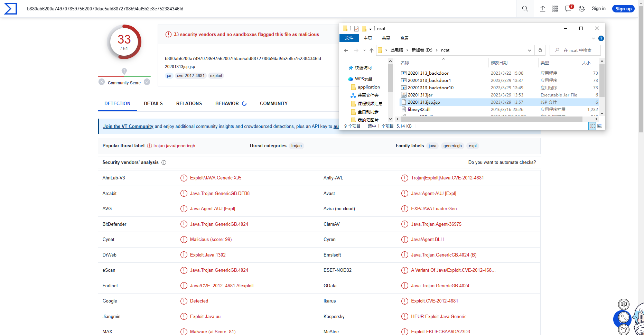Viewport: 644px width, 335px height.
Task: Select WPS云盘 in the navigation pane
Action: (x=363, y=79)
